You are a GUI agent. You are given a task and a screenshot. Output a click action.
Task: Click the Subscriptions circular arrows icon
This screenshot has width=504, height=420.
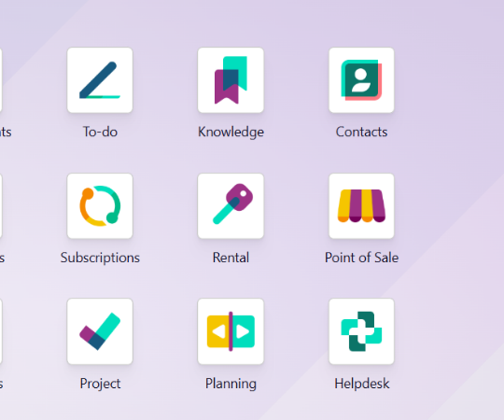click(100, 206)
